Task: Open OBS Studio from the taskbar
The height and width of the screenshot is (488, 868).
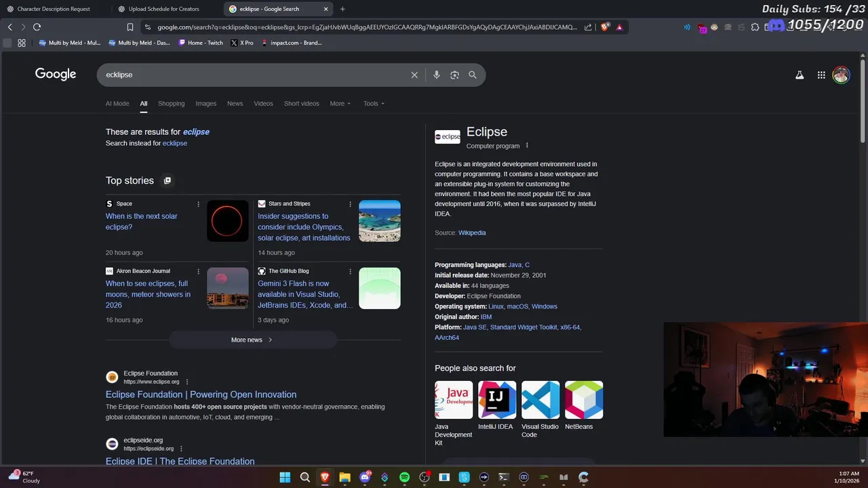Action: point(425,477)
